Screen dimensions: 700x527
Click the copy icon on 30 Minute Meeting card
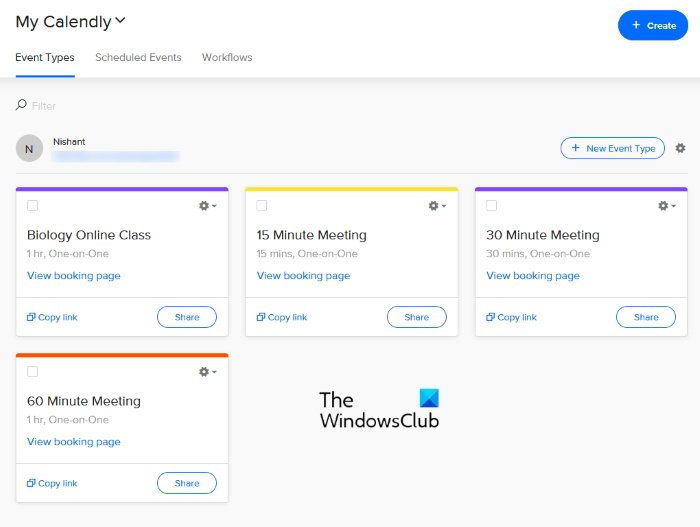tap(491, 317)
